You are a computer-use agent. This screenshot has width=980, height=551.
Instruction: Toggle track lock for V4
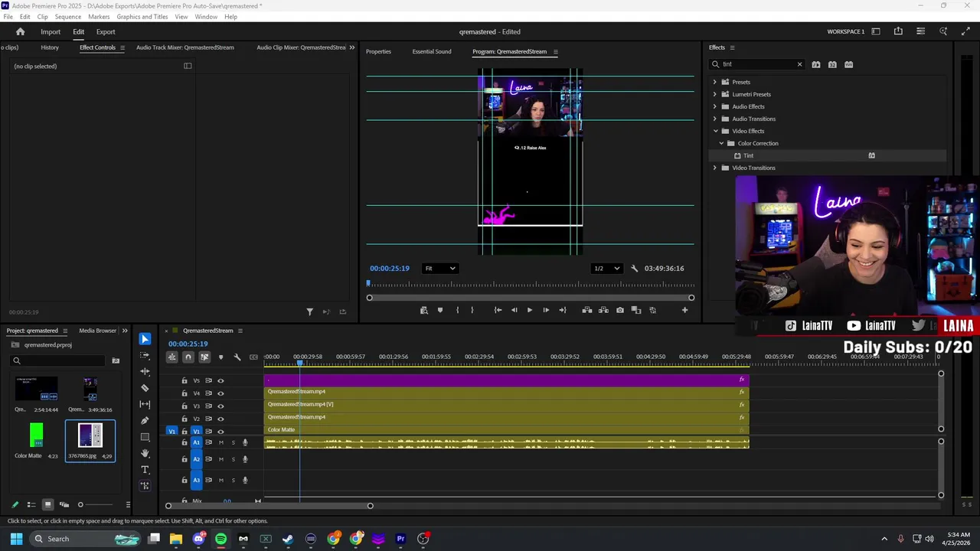pyautogui.click(x=184, y=393)
